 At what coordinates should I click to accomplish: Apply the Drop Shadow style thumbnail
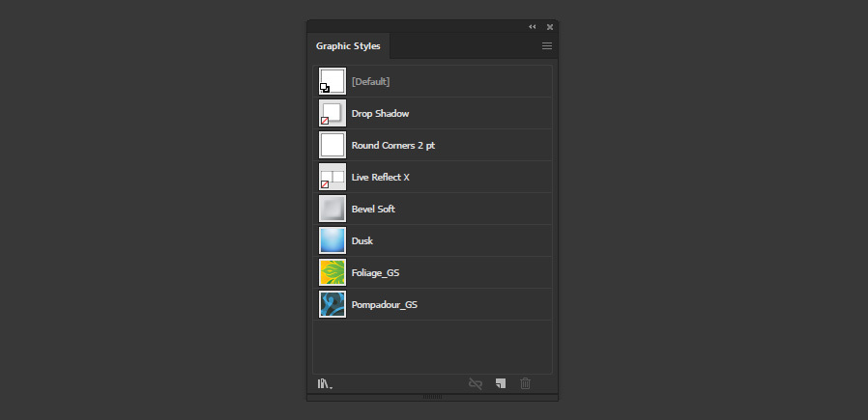333,113
